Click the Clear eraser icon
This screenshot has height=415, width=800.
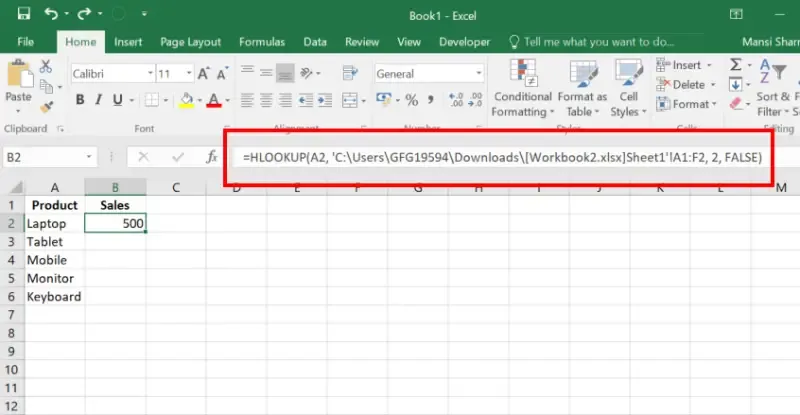[x=735, y=104]
